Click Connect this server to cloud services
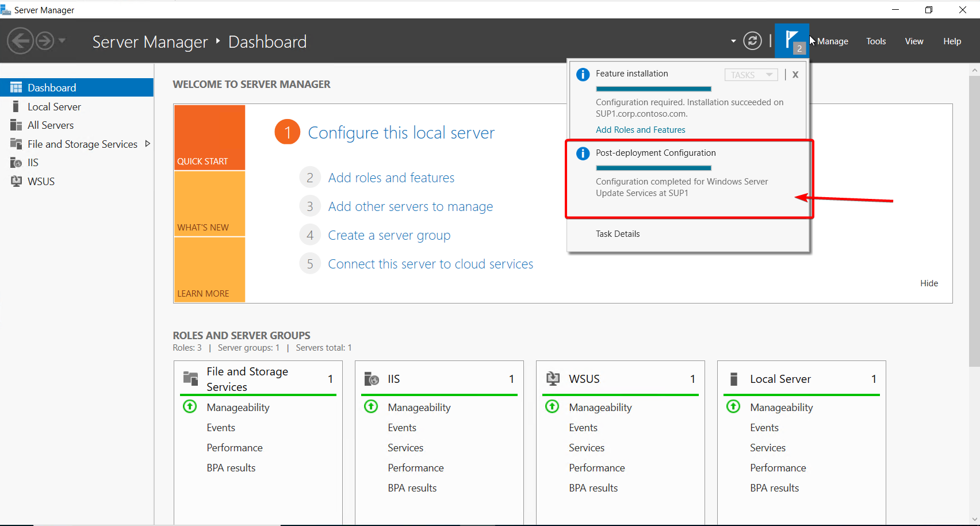The image size is (980, 526). pos(430,264)
